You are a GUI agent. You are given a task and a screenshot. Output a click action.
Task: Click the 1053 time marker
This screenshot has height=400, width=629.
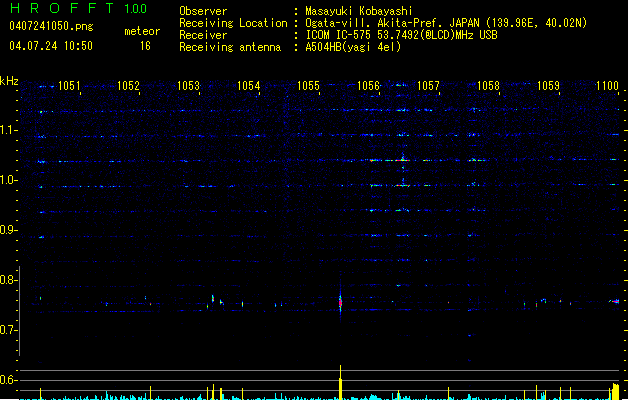(x=188, y=85)
